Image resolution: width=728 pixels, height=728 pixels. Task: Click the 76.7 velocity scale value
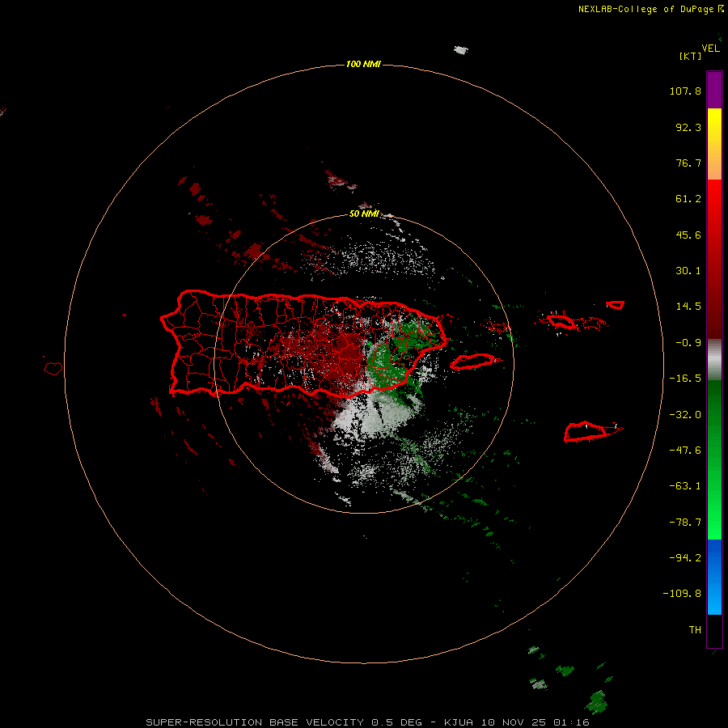[688, 163]
